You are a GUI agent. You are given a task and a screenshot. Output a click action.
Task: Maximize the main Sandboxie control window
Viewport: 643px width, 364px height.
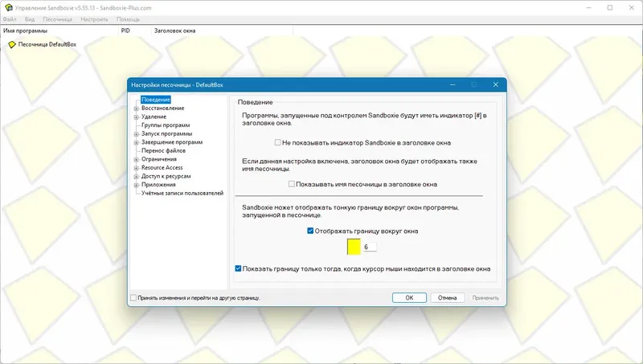(610, 7)
